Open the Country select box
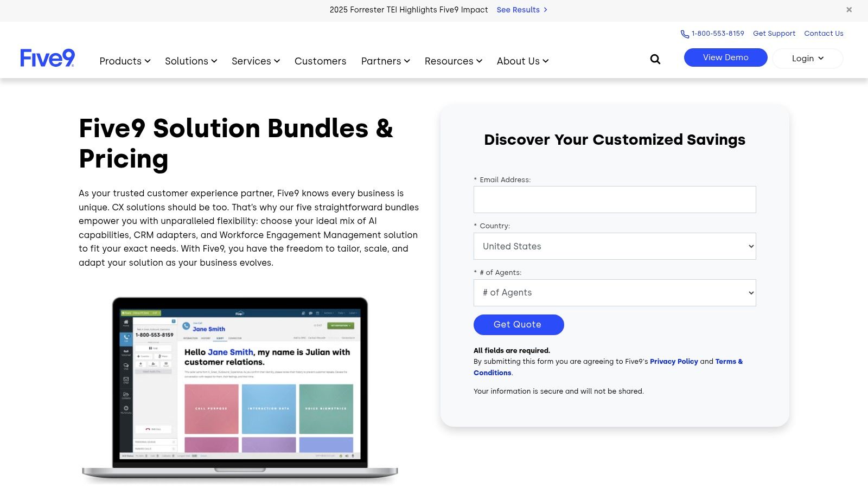The image size is (868, 488). click(615, 246)
